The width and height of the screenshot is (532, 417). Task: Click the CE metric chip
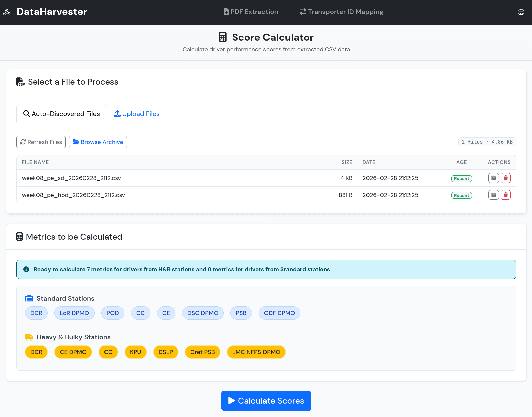pos(166,313)
